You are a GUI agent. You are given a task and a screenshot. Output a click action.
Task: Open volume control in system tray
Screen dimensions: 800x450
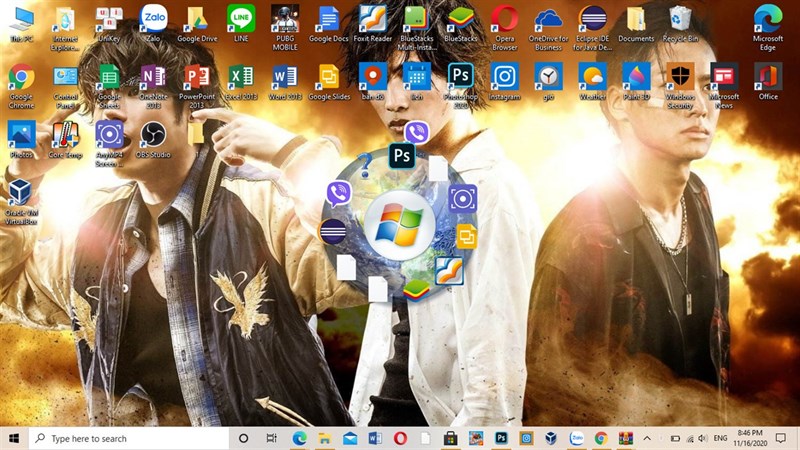pos(703,438)
